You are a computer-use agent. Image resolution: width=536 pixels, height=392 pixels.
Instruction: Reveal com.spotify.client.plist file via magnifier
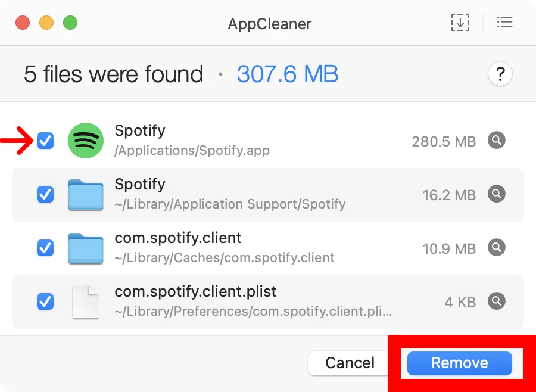click(x=497, y=301)
